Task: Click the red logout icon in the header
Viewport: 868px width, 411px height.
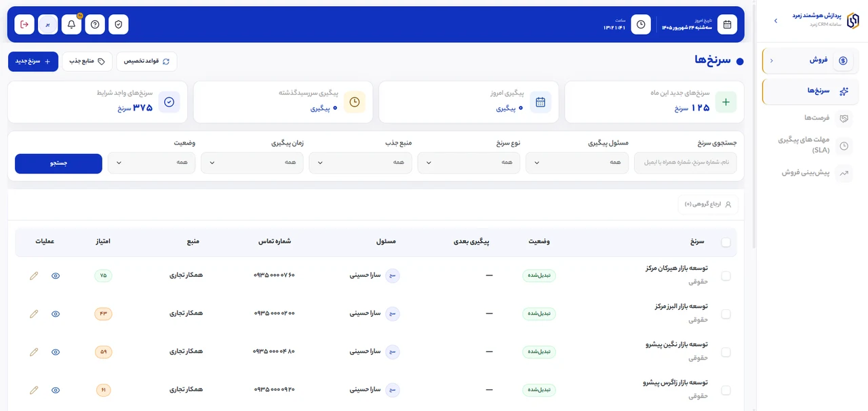Action: [x=24, y=24]
